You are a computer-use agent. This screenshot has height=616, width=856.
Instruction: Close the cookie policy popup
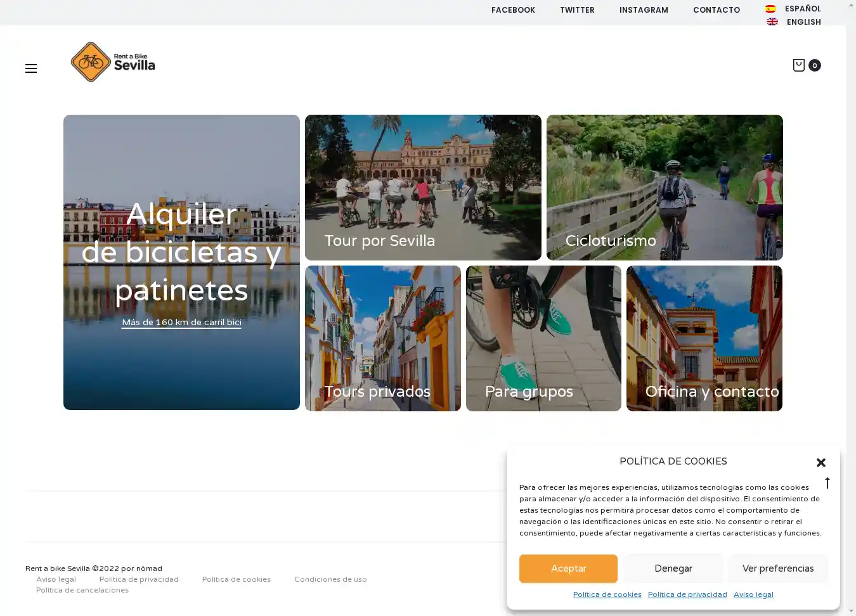coord(820,463)
